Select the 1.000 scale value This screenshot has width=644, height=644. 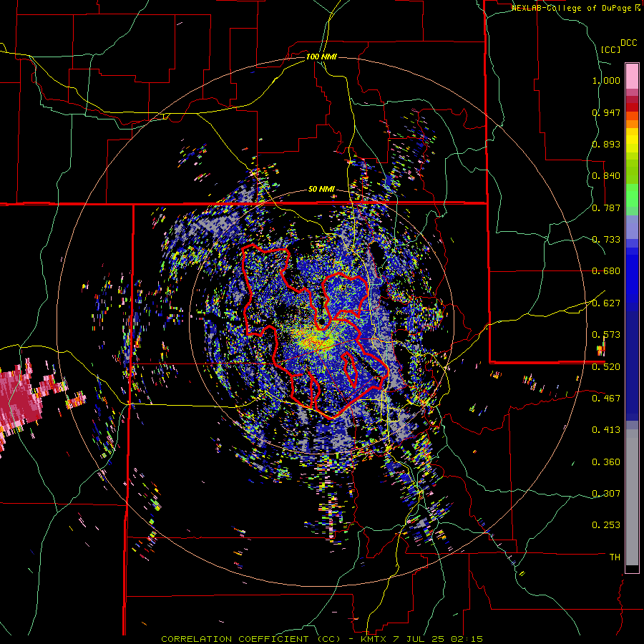(606, 80)
